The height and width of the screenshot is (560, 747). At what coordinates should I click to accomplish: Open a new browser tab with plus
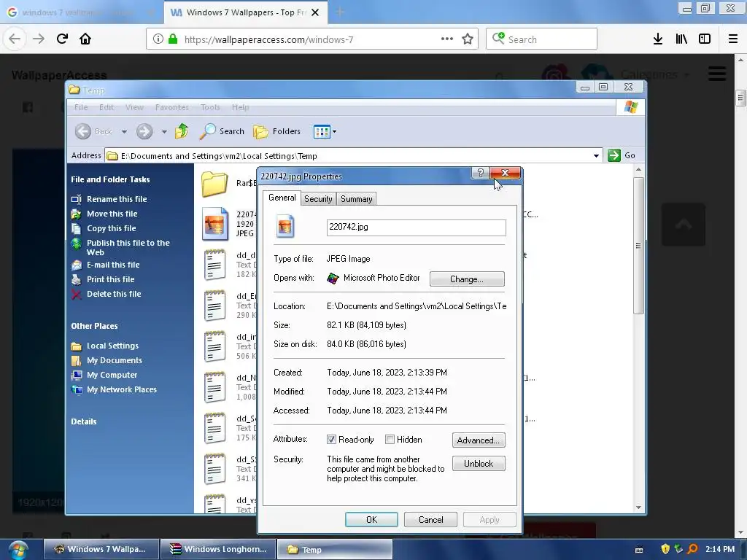(x=340, y=12)
